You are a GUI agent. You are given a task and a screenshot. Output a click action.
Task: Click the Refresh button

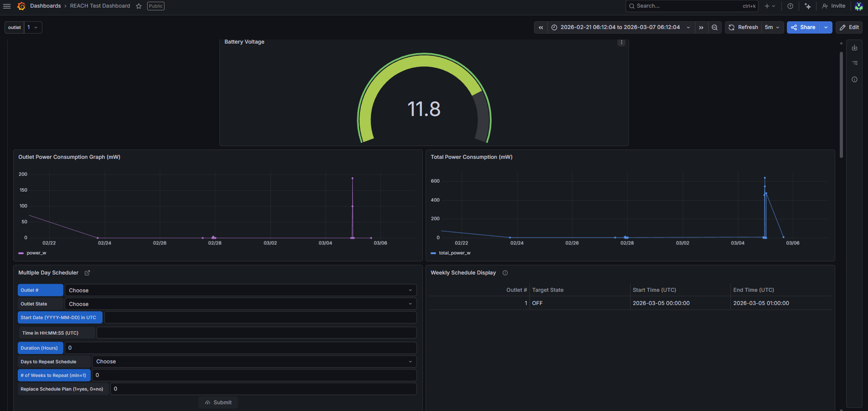[743, 27]
